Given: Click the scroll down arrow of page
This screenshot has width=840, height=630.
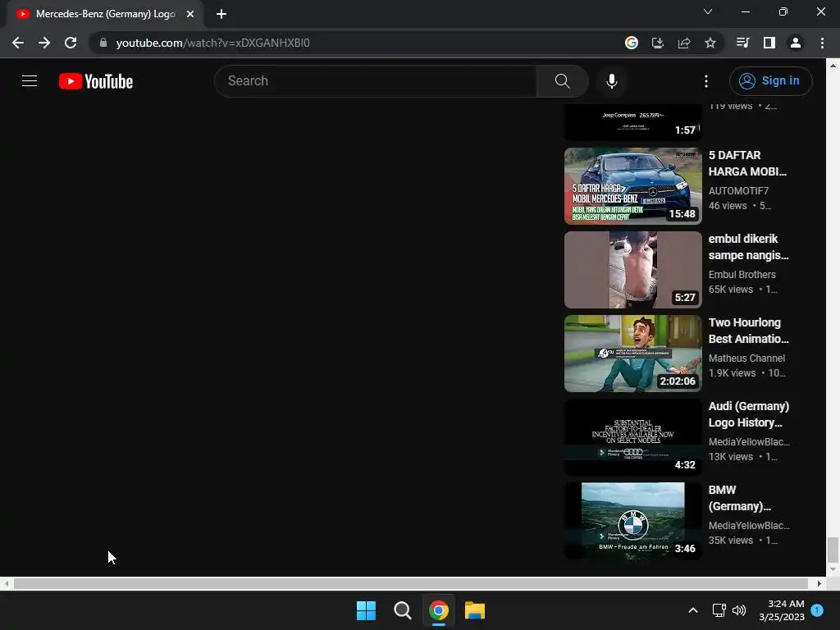Looking at the screenshot, I should click(x=833, y=569).
